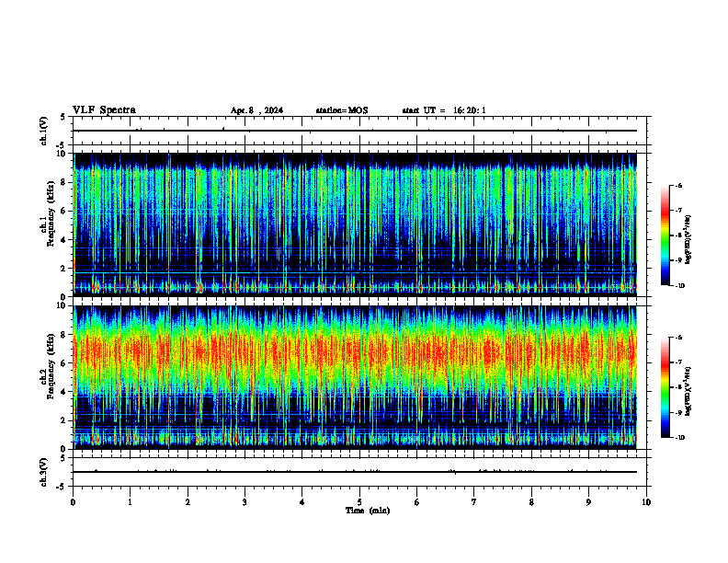Click the "-10" tick on ch.1 colorbar
The width and height of the screenshot is (728, 563).
point(680,285)
